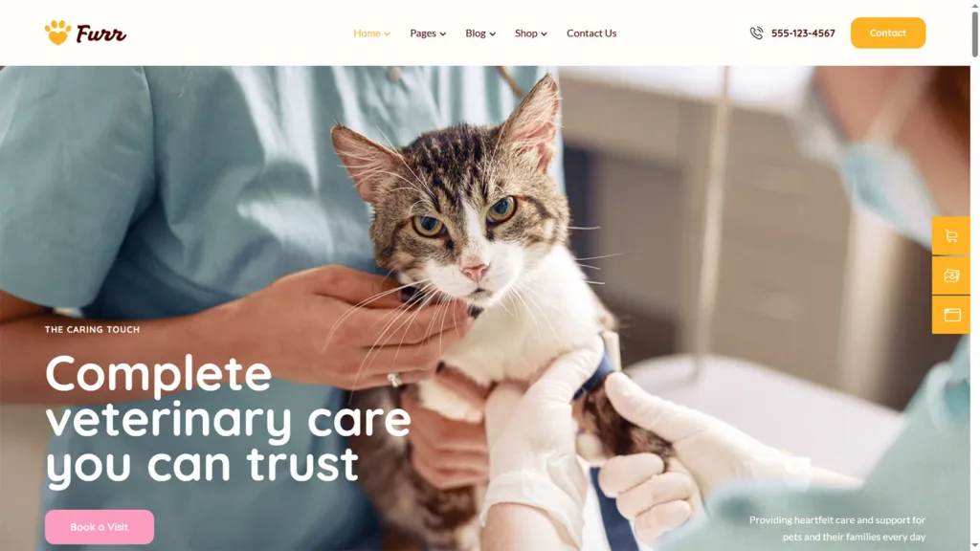
Task: Click the phone handset icon
Action: pyautogui.click(x=756, y=33)
